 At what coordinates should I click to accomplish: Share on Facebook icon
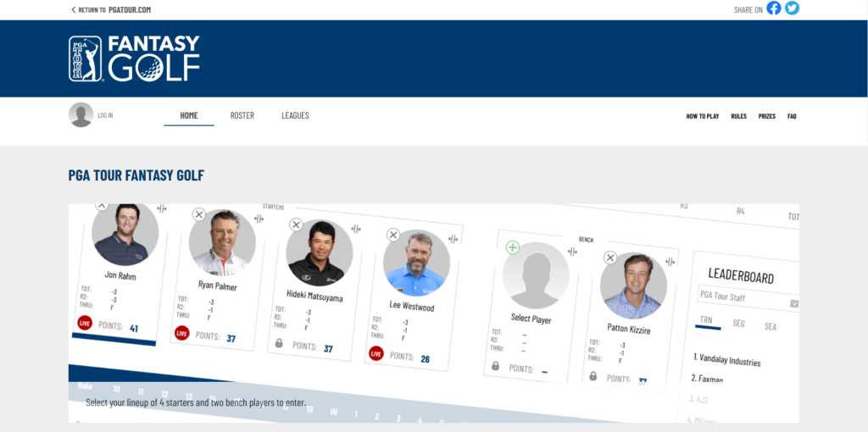point(773,8)
